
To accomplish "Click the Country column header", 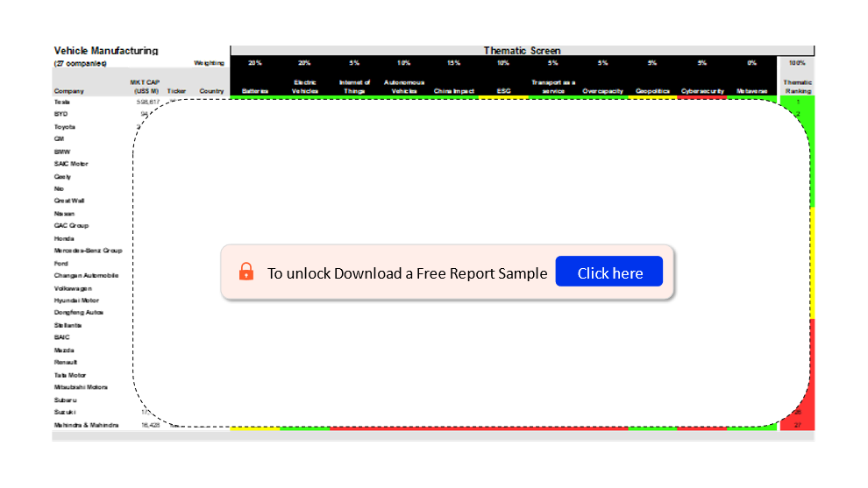I will tap(211, 91).
